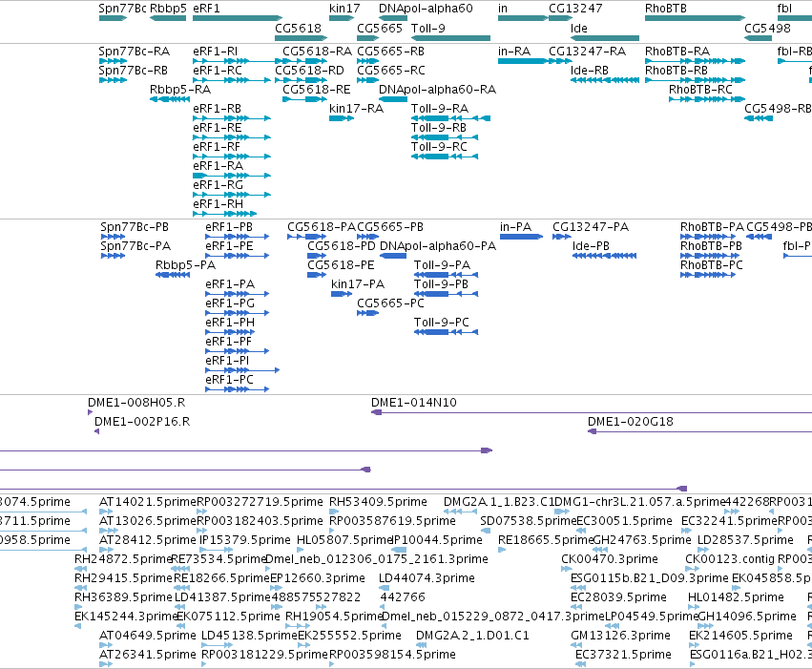Click EST CK00470.3prime

coord(610,559)
